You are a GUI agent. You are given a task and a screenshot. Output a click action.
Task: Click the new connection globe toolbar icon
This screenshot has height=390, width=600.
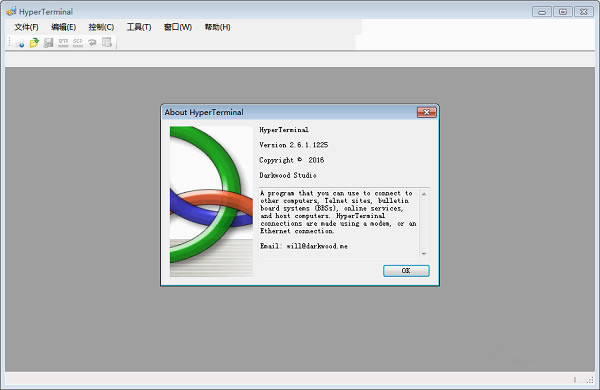20,43
